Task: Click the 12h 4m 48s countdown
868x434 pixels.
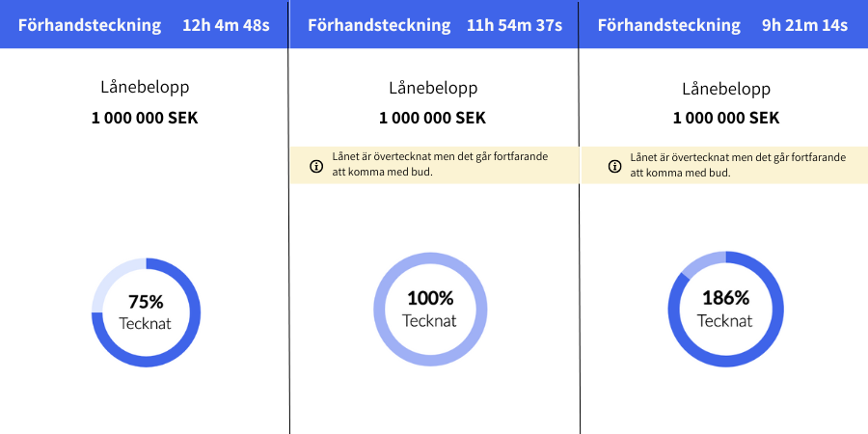Action: point(226,25)
